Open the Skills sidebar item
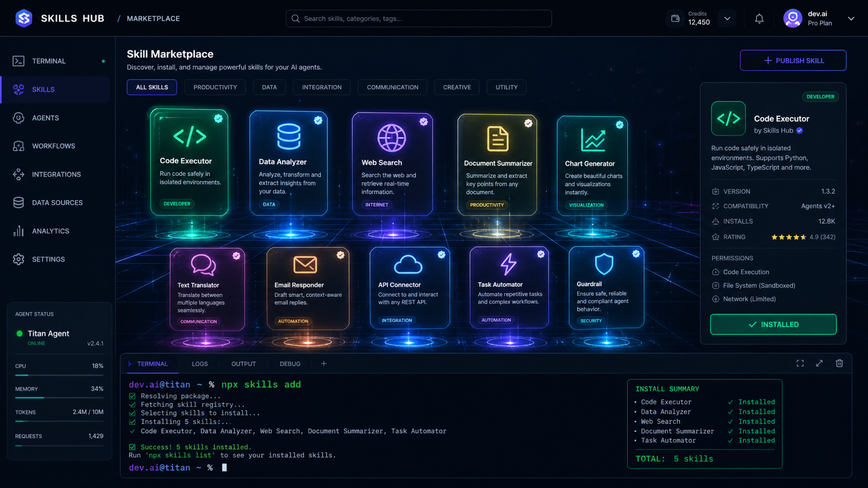 pyautogui.click(x=55, y=89)
